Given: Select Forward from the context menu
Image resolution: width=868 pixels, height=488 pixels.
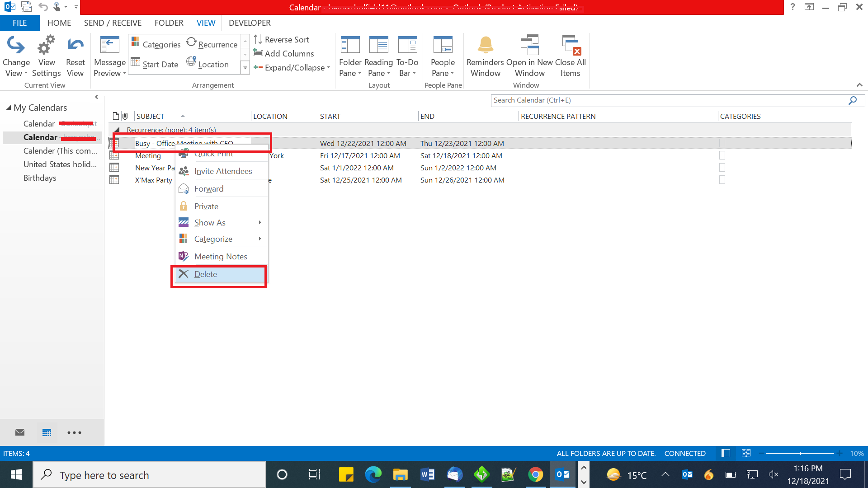Looking at the screenshot, I should [x=209, y=188].
